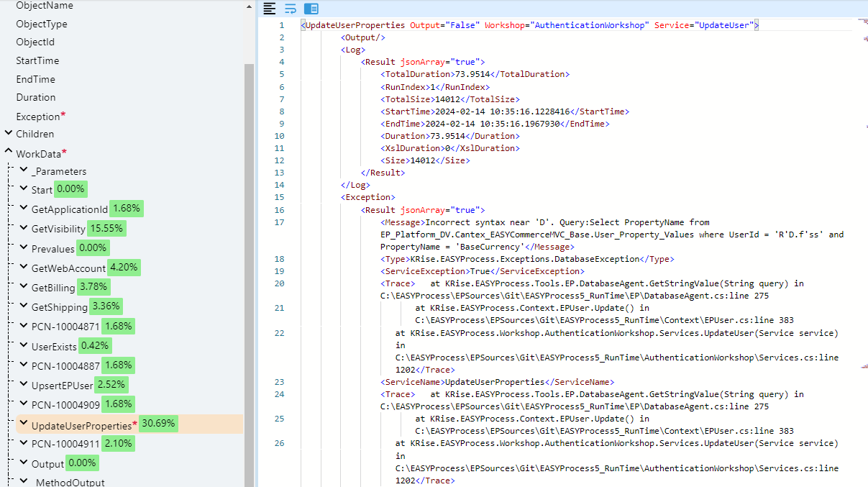The width and height of the screenshot is (868, 487).
Task: Expand the UpdateUserProperties chevron
Action: coord(24,424)
